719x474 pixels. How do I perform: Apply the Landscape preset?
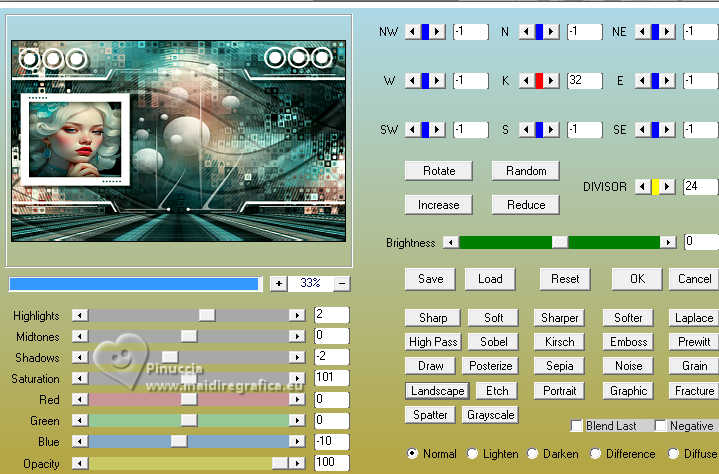(x=437, y=391)
